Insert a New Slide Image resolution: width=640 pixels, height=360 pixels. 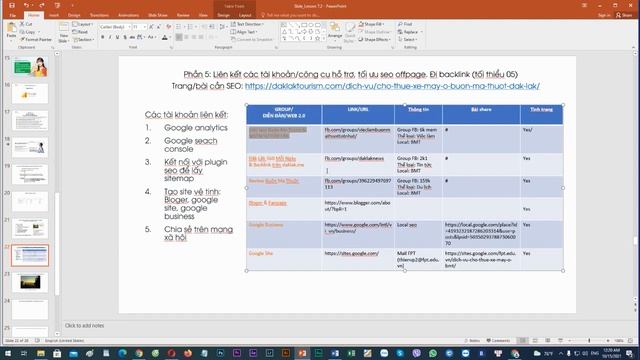(x=63, y=33)
